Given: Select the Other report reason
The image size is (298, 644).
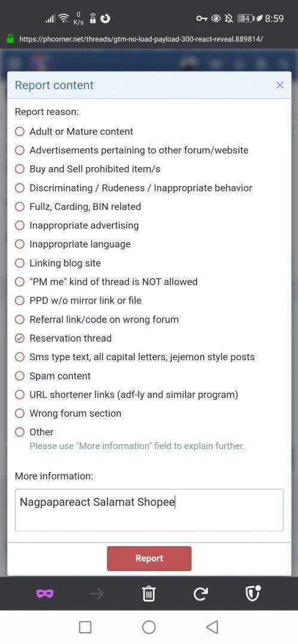Looking at the screenshot, I should click(x=34, y=432).
